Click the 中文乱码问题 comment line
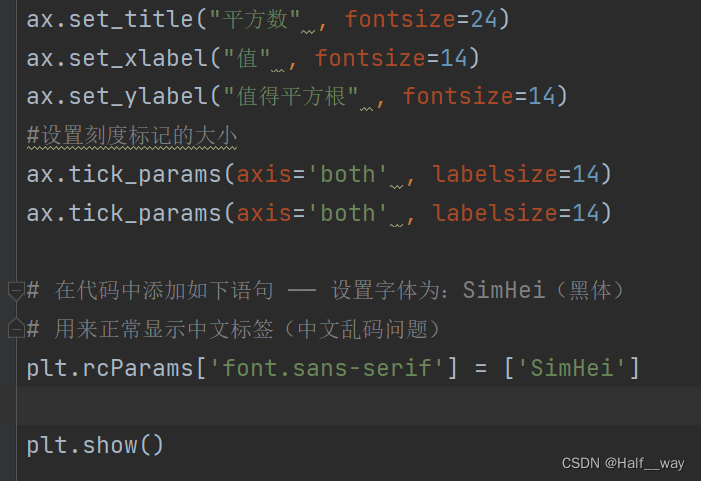 coord(235,329)
